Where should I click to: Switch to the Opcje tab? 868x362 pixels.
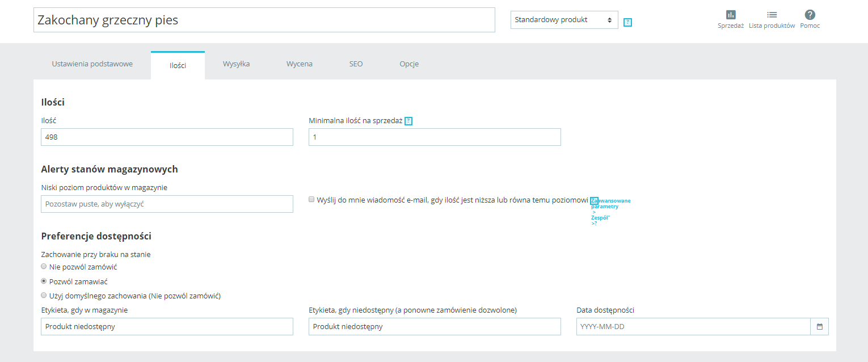click(x=409, y=64)
